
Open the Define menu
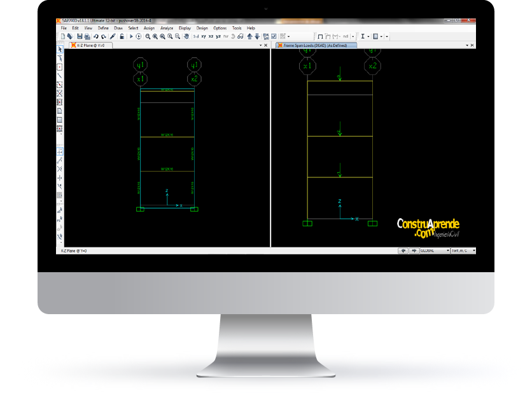pos(103,28)
